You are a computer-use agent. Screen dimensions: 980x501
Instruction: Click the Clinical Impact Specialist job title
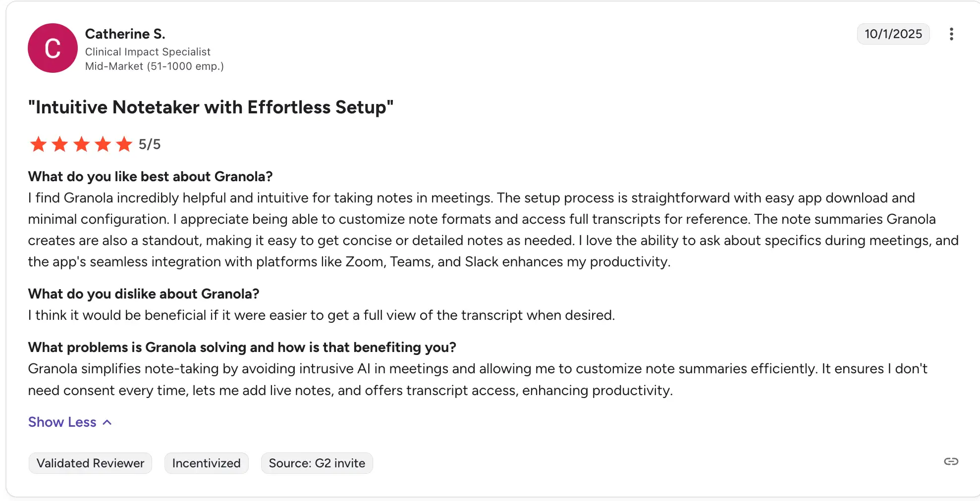point(148,51)
